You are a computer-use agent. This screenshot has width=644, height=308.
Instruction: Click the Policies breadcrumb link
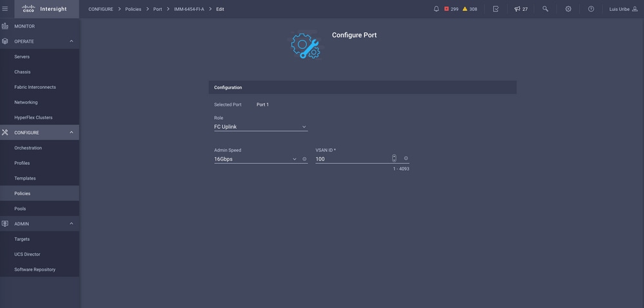[x=133, y=9]
